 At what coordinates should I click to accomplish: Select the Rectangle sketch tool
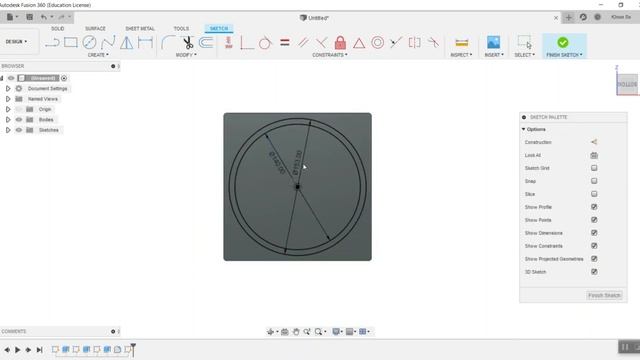[x=71, y=42]
